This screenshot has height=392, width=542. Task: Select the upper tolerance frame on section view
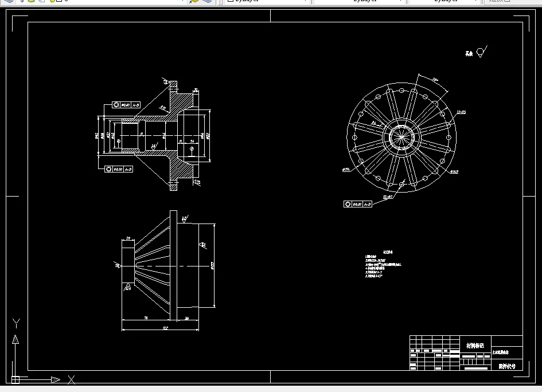click(126, 105)
